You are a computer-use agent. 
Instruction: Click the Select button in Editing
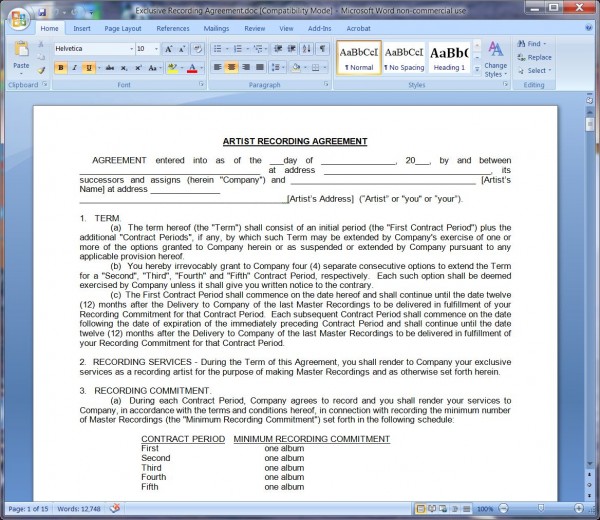(534, 71)
